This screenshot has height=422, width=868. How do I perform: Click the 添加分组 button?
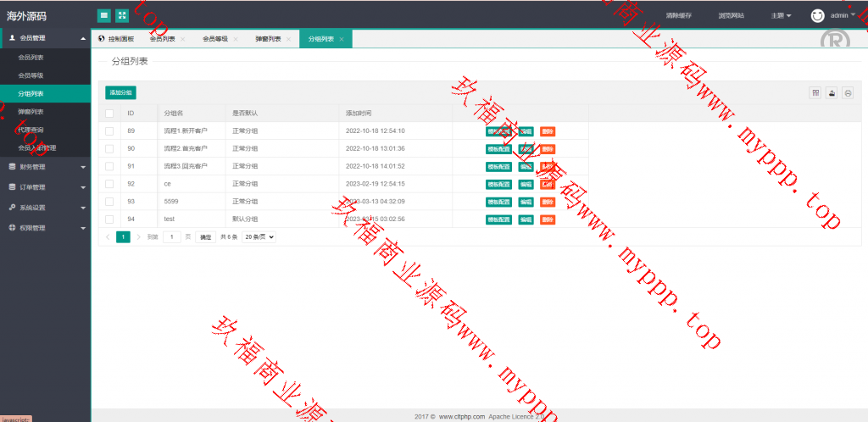[120, 92]
